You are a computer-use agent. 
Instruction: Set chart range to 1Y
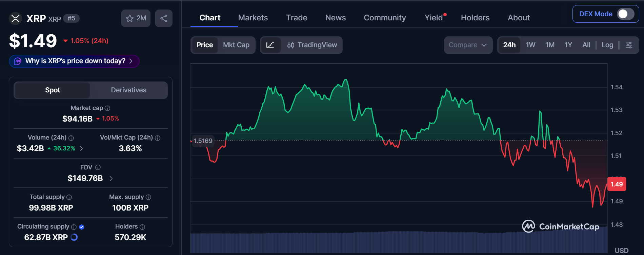coord(568,45)
